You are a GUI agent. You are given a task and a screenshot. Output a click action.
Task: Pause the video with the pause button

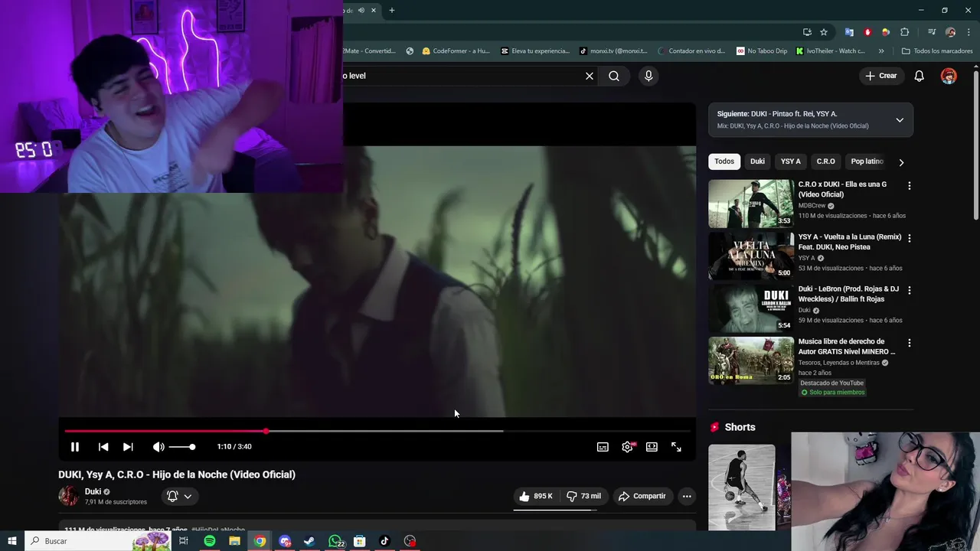[75, 447]
